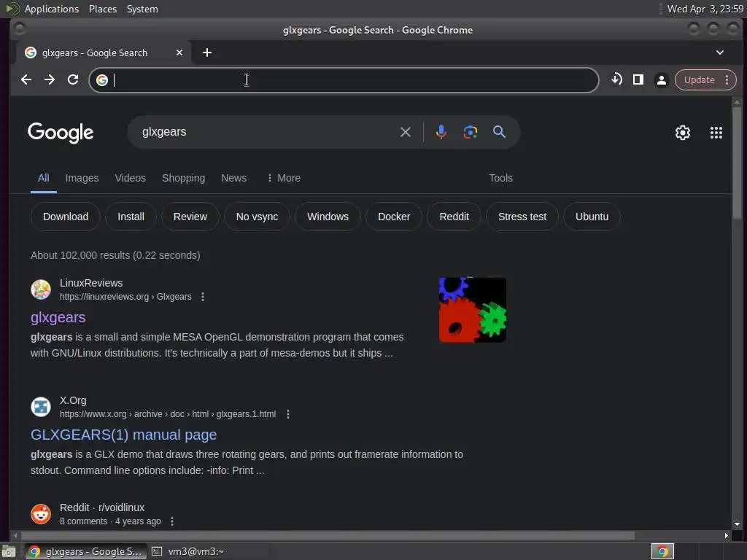Filter results with the No vsync chip
The width and height of the screenshot is (747, 560).
[x=258, y=217]
